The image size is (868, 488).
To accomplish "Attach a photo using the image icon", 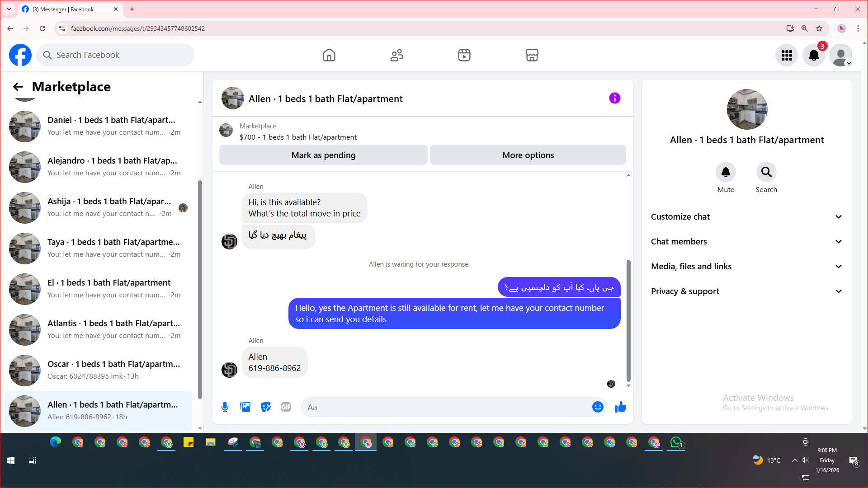I will coord(245,407).
